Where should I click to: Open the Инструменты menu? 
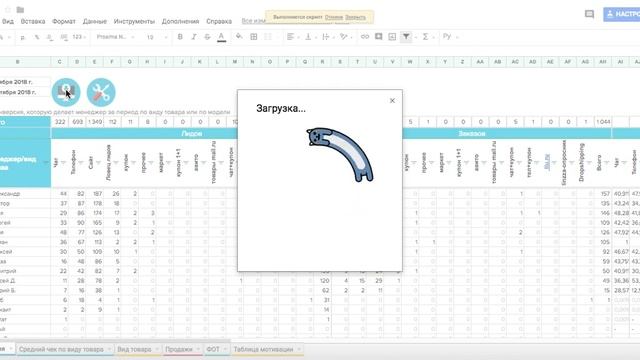click(x=134, y=21)
